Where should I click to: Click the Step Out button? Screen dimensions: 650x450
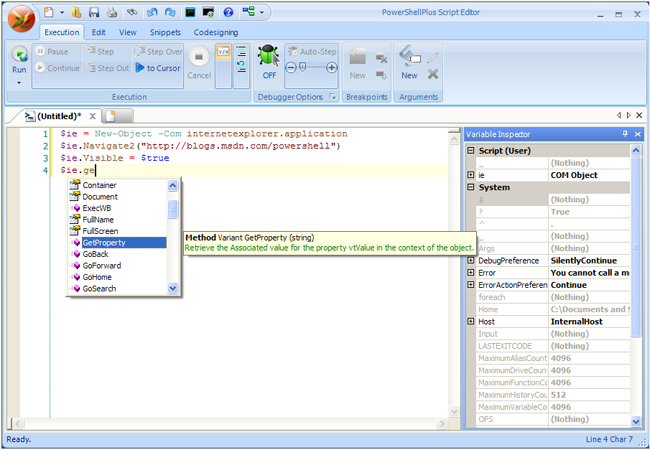point(107,68)
